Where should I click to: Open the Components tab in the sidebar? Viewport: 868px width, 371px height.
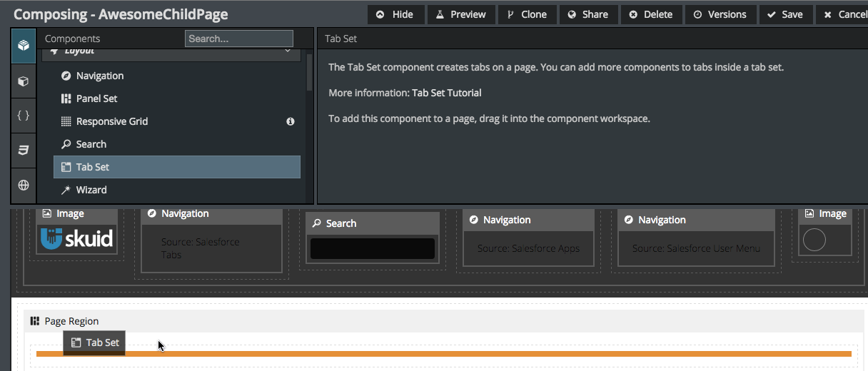coord(24,46)
